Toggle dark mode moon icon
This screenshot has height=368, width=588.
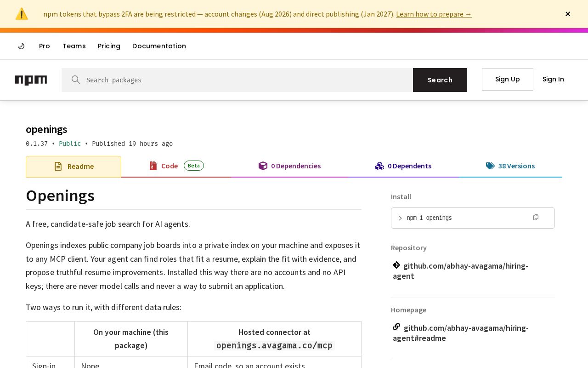coord(21,46)
